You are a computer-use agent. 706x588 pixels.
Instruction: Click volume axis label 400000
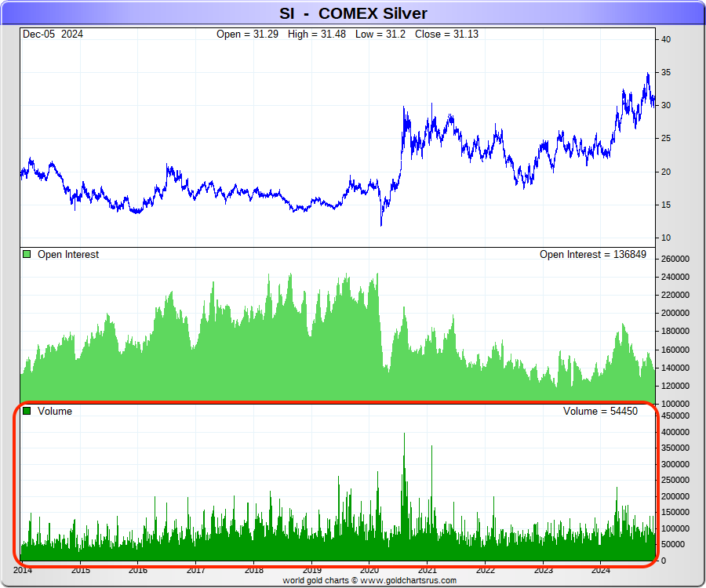pyautogui.click(x=675, y=432)
